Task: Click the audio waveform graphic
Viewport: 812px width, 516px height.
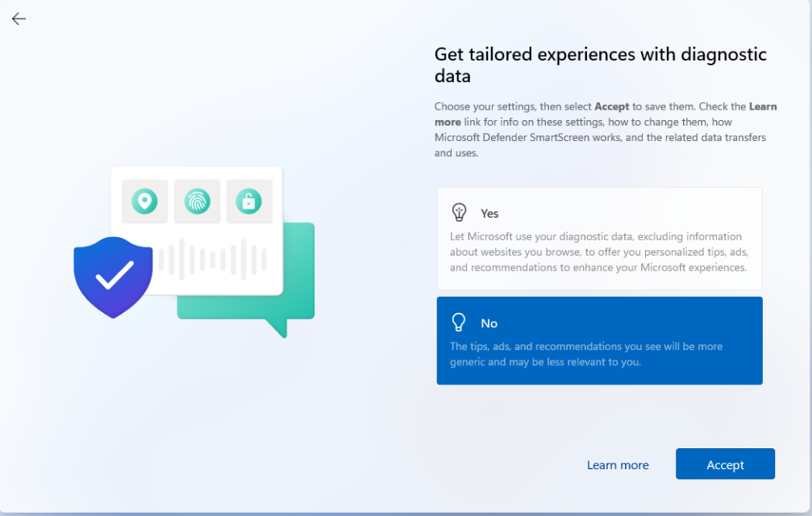Action: pos(213,260)
